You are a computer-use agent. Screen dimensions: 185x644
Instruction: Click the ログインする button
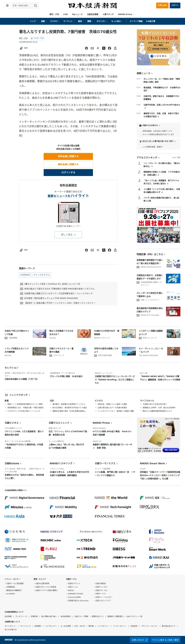coord(68,173)
